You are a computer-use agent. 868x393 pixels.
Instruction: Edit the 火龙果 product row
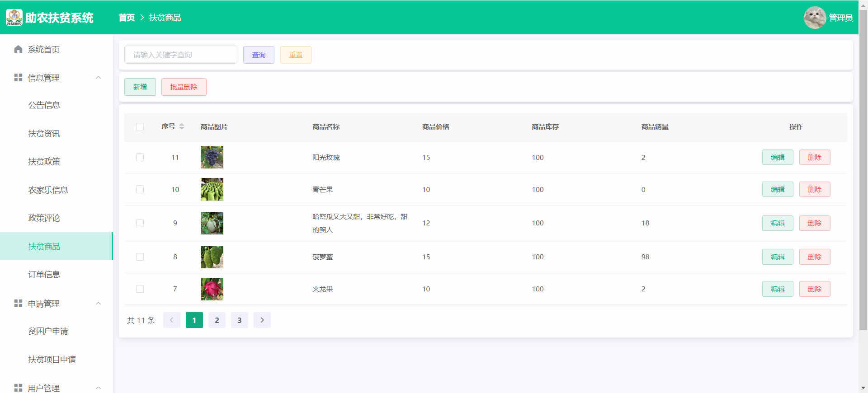[x=778, y=289]
